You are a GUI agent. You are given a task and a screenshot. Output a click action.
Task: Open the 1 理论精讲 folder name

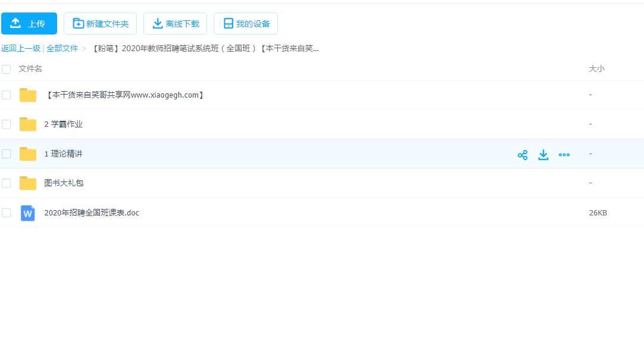click(x=63, y=154)
